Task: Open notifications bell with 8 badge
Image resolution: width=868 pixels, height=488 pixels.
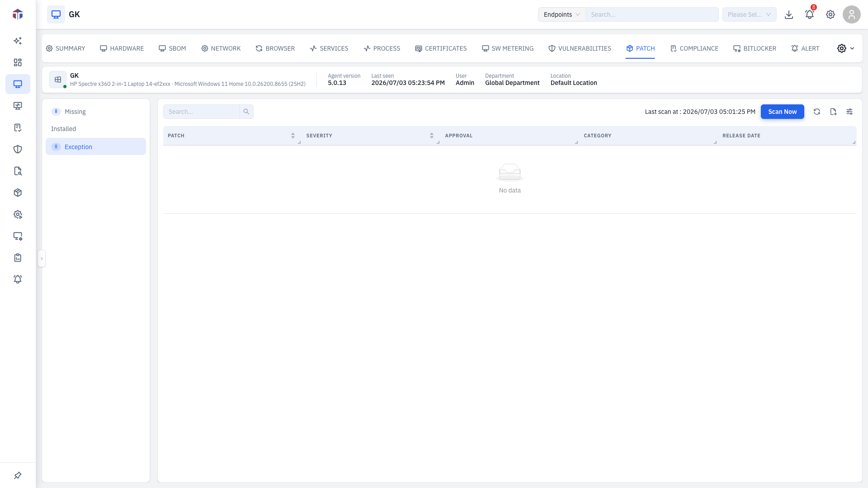Action: click(x=810, y=14)
